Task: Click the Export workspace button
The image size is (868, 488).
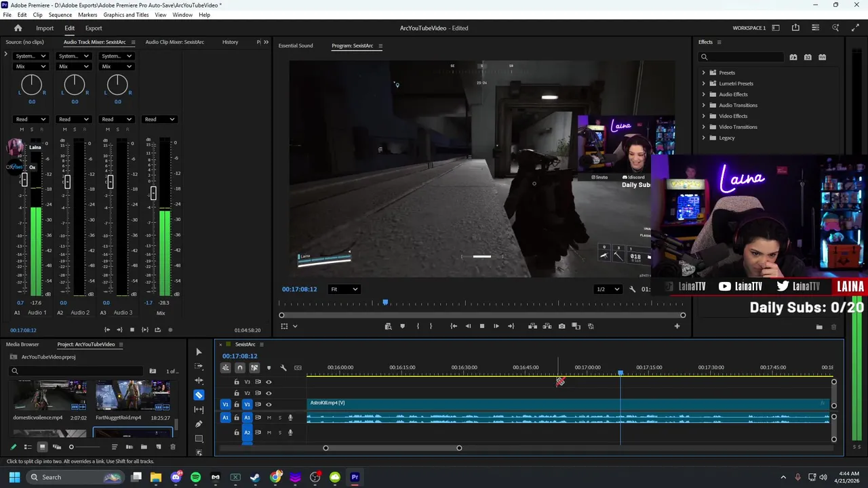Action: point(94,28)
